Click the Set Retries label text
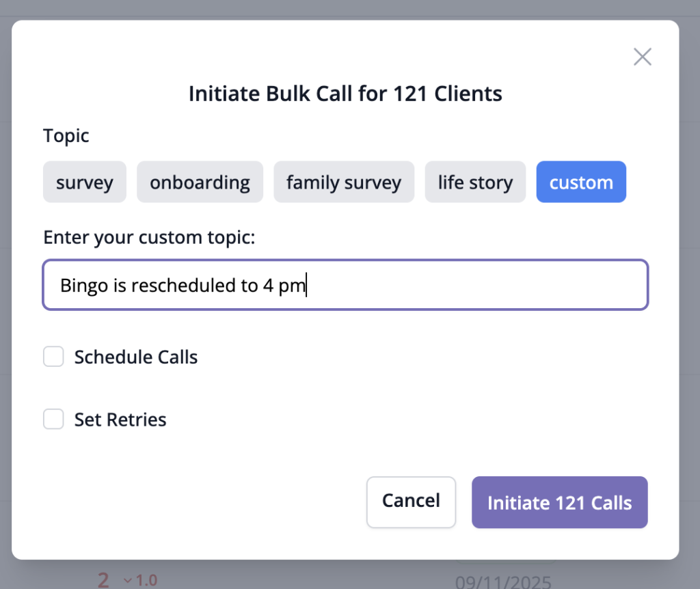This screenshot has height=589, width=700. 120,420
